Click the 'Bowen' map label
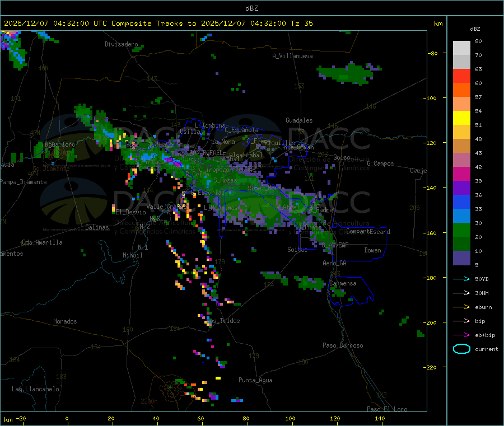Image resolution: width=504 pixels, height=426 pixels. pyautogui.click(x=372, y=250)
